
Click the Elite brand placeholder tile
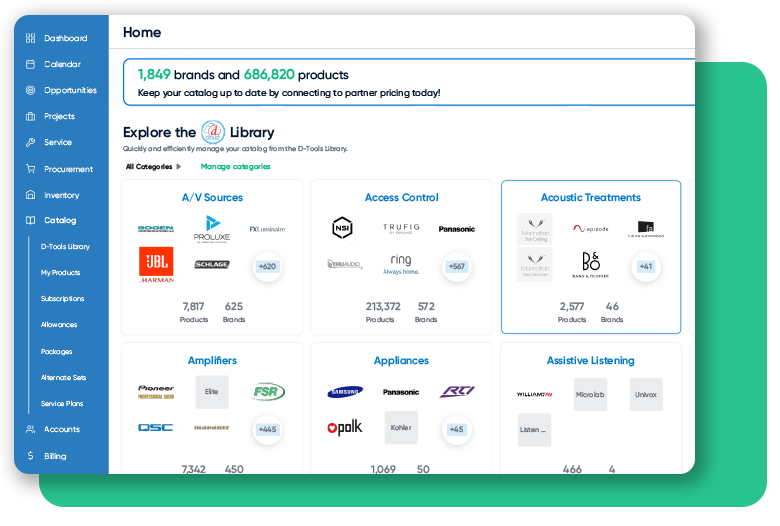click(x=212, y=392)
